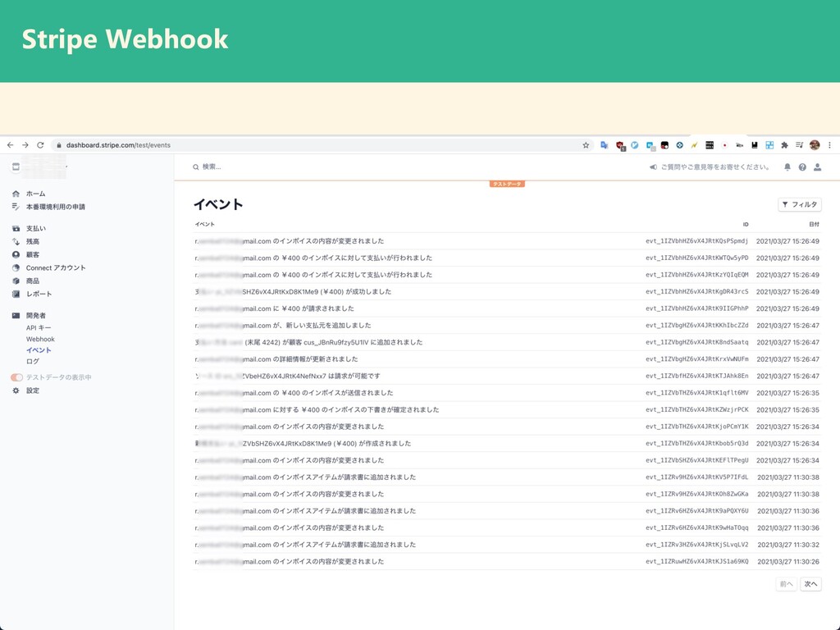Open the browser extensions puzzle icon

[x=784, y=145]
